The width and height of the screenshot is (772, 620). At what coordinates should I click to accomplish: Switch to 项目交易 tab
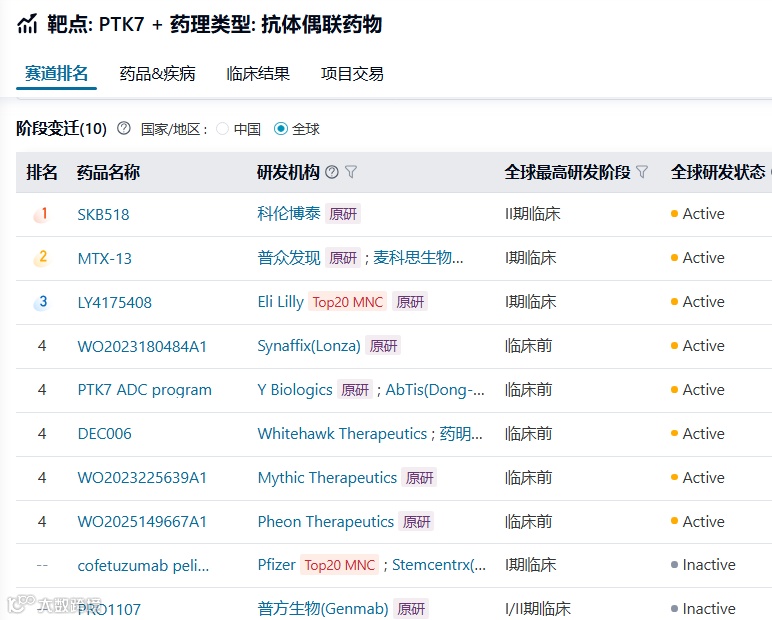coord(352,73)
